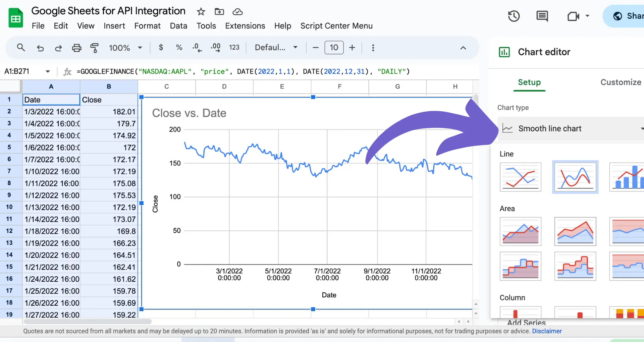Switch to the Setup tab
This screenshot has width=644, height=342.
click(x=529, y=82)
